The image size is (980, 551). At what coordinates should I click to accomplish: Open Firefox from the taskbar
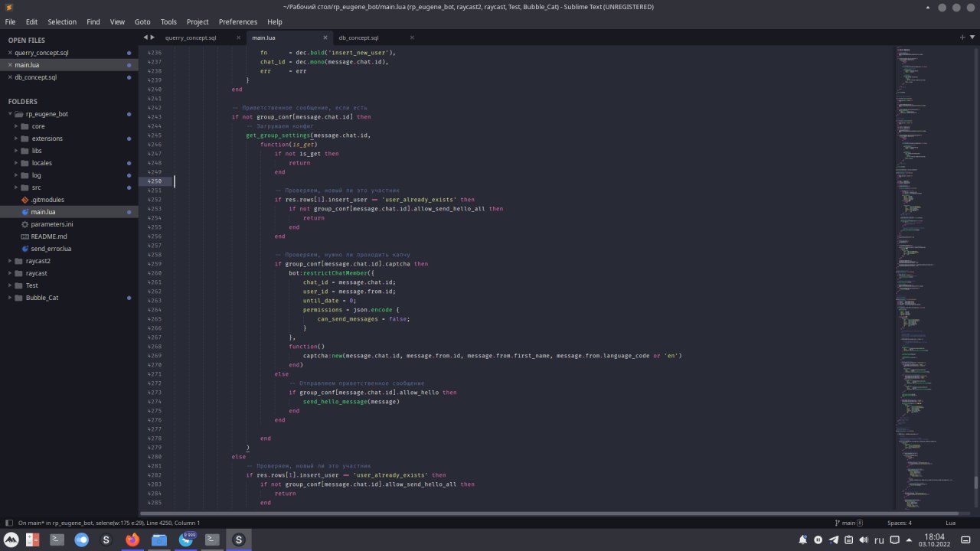coord(132,540)
